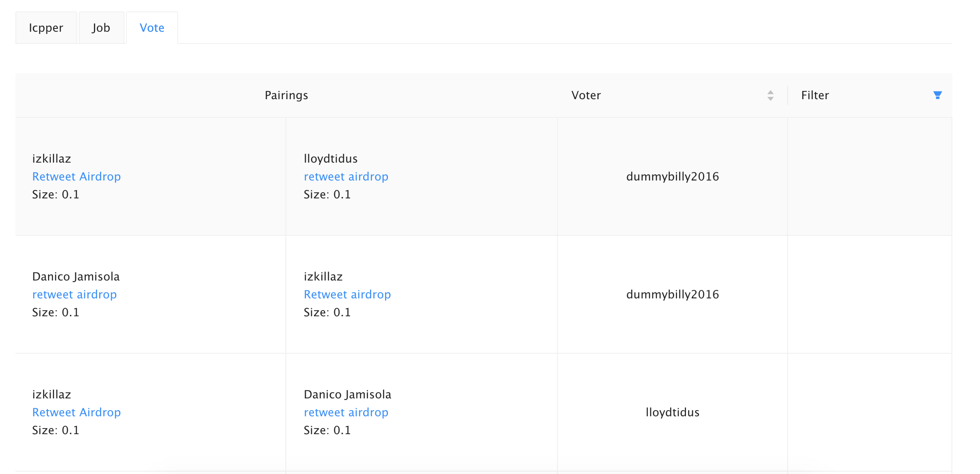Open the Icpper tab
The height and width of the screenshot is (474, 980).
(46, 28)
